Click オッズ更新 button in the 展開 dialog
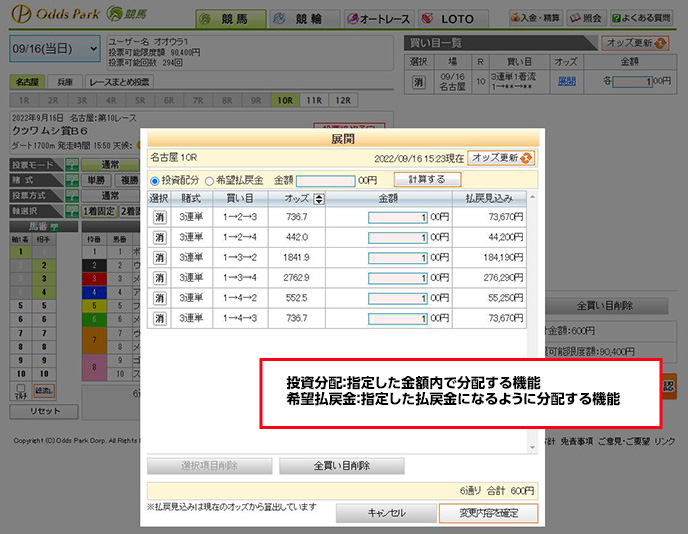688x534 pixels. pos(501,158)
